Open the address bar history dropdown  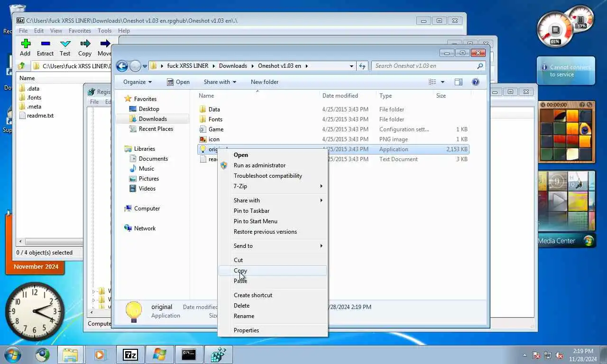point(351,66)
